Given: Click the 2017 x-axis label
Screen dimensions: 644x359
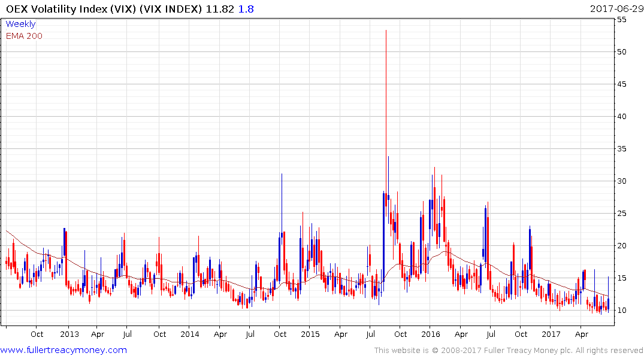Looking at the screenshot, I should coord(551,334).
